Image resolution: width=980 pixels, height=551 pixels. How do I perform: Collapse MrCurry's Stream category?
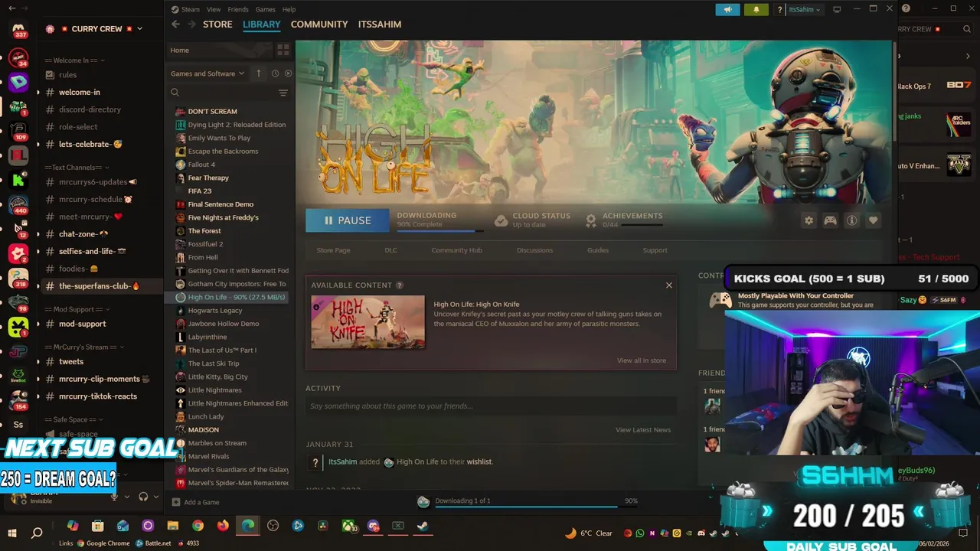pos(83,347)
